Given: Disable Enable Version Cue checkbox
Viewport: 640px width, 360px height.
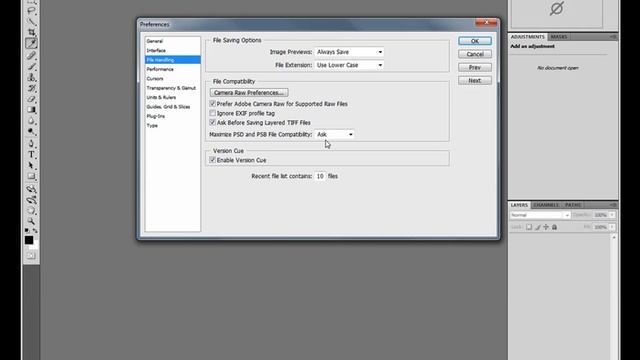Looking at the screenshot, I should coord(212,160).
